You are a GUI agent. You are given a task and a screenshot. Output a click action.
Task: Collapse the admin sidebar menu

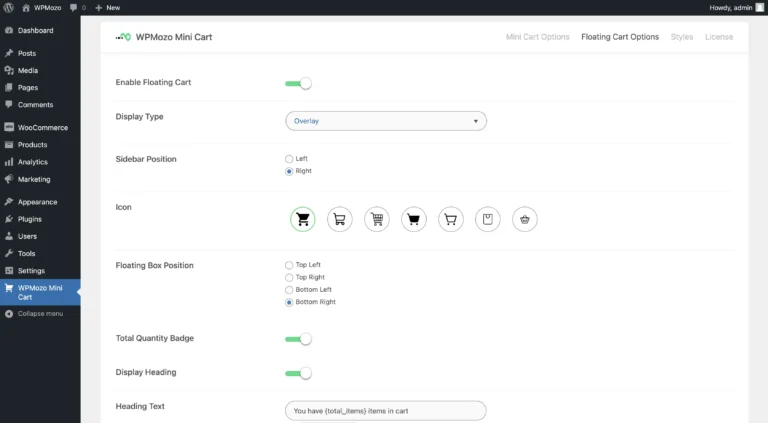click(x=40, y=314)
